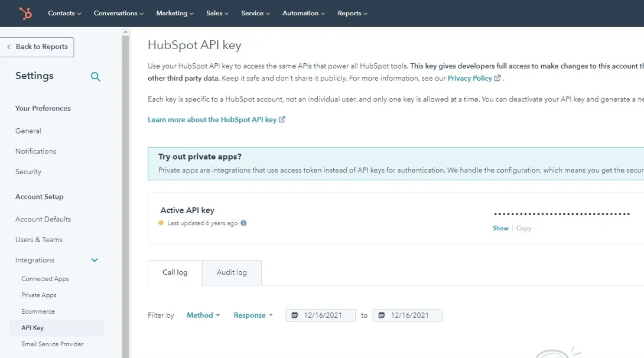Click the external link icon after 'Learn more about the HubSpot API key'

(282, 119)
